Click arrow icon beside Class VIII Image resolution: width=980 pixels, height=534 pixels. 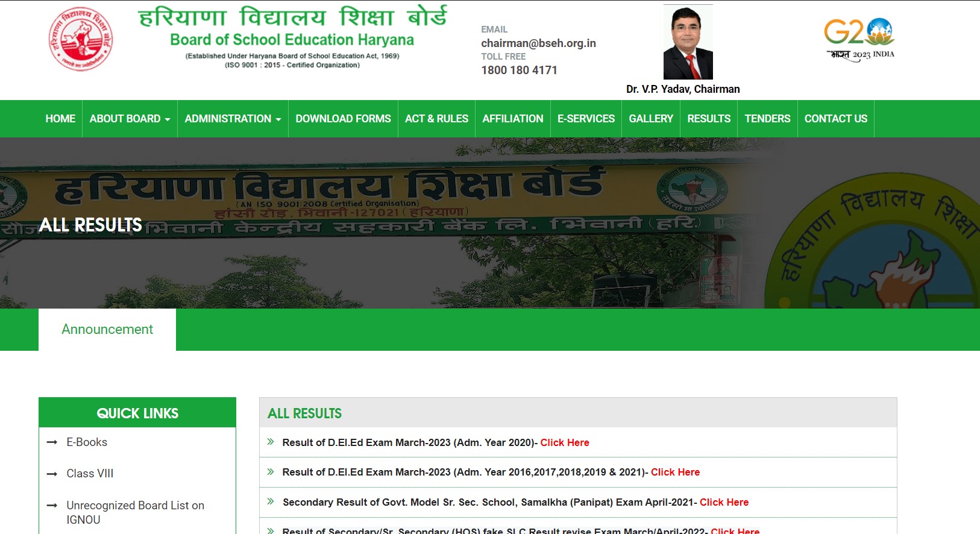pyautogui.click(x=52, y=474)
